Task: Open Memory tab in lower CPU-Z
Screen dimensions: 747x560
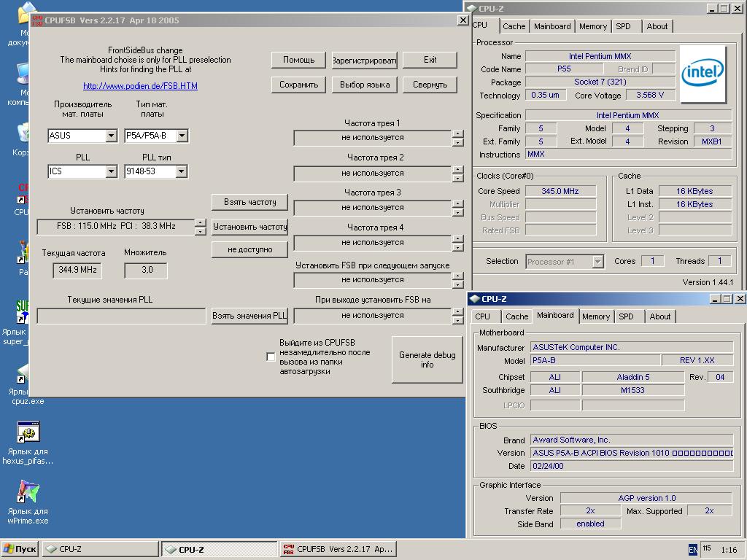Action: tap(596, 316)
